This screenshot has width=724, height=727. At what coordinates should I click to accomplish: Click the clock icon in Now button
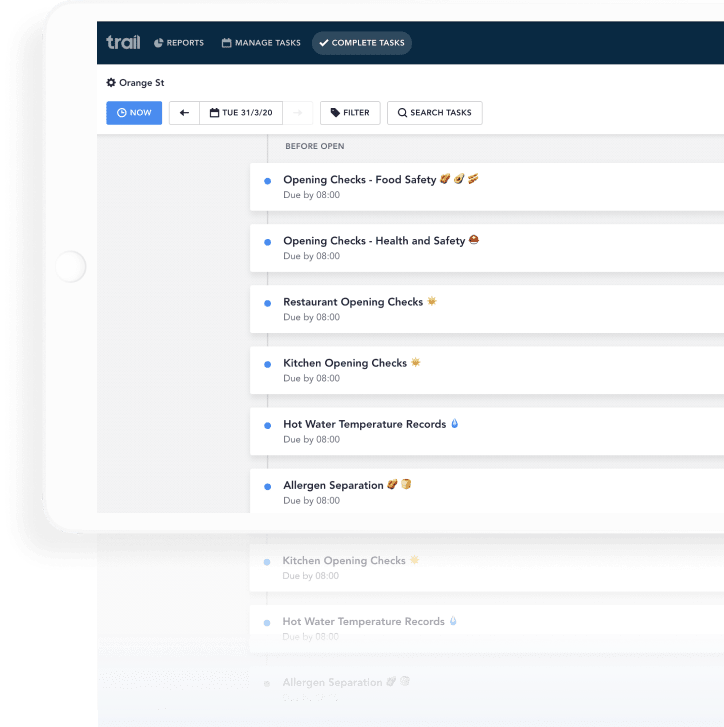[121, 113]
